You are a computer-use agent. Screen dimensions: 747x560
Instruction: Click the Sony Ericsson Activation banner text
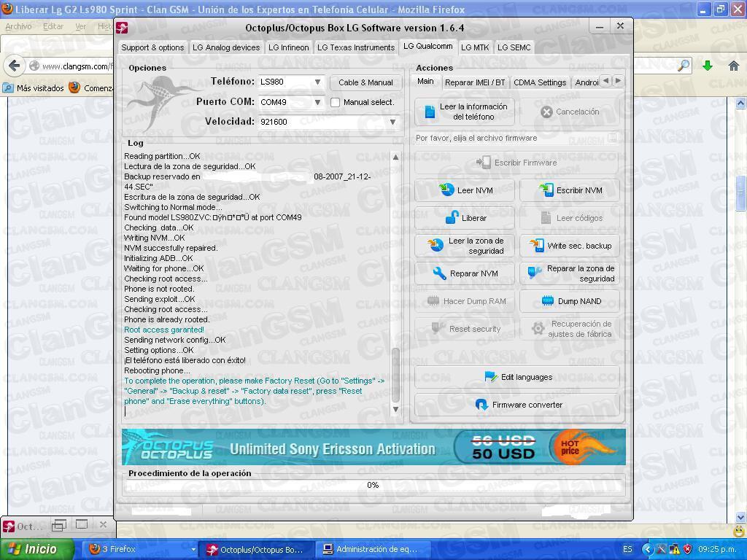point(333,449)
